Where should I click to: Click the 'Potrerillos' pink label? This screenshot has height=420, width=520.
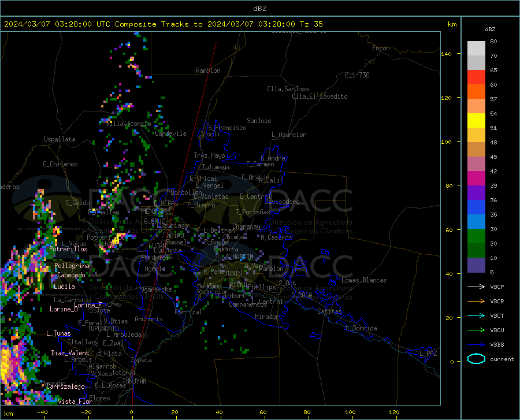[68, 249]
